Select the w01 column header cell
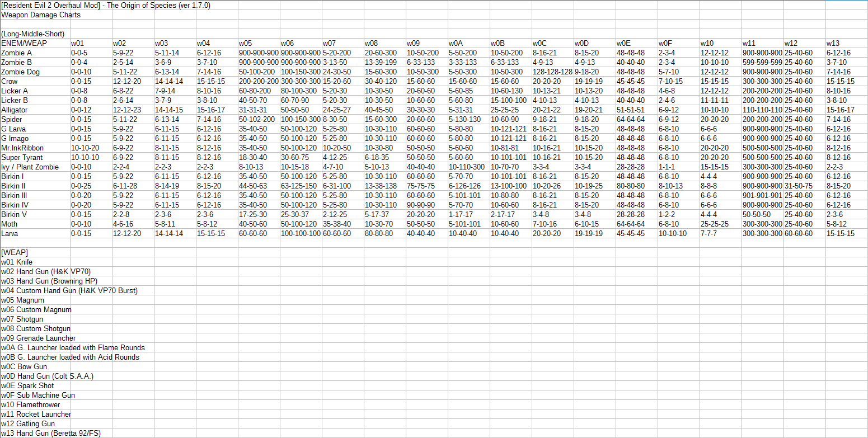868x438 pixels. coord(91,43)
